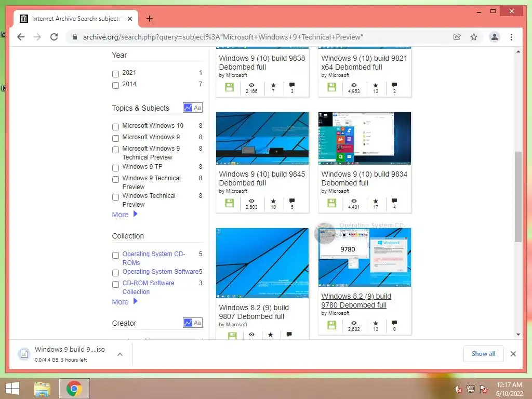Tick Operating System CD-ROMs checkbox
This screenshot has width=532, height=399.
[115, 255]
